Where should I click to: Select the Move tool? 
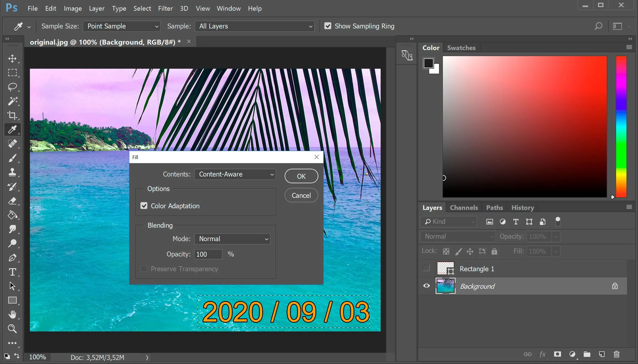[12, 58]
